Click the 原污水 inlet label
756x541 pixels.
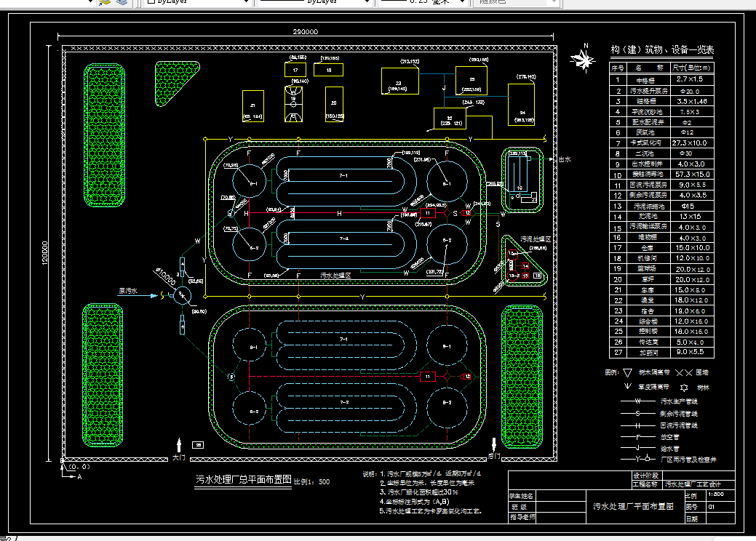coord(128,291)
